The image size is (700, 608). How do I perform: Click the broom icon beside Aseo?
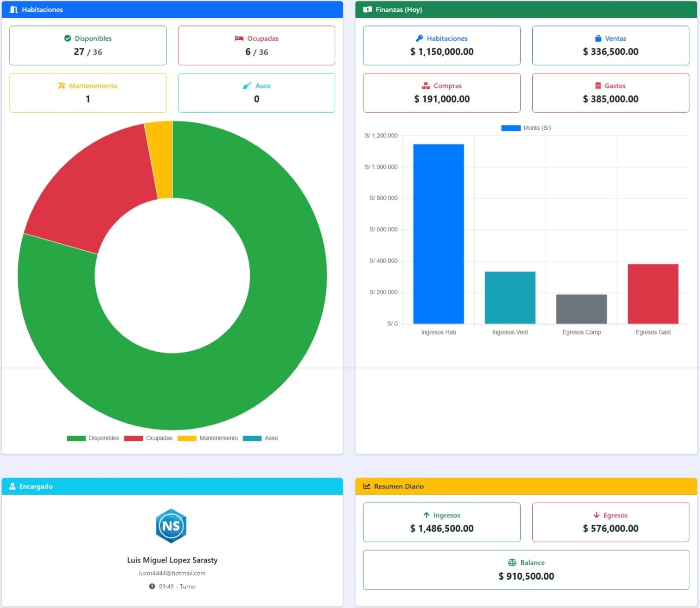coord(247,86)
